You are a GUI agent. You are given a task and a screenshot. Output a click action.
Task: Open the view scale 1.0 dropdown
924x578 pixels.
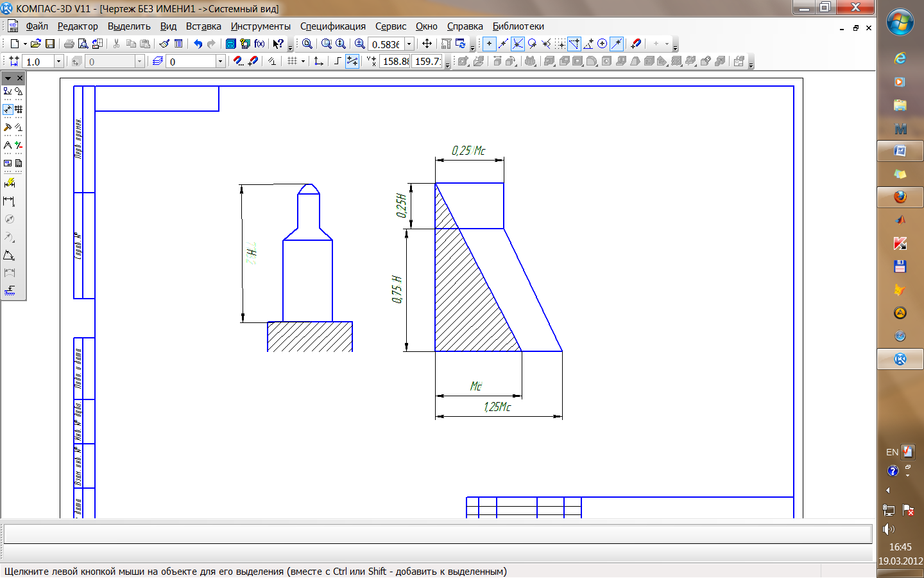[x=58, y=61]
